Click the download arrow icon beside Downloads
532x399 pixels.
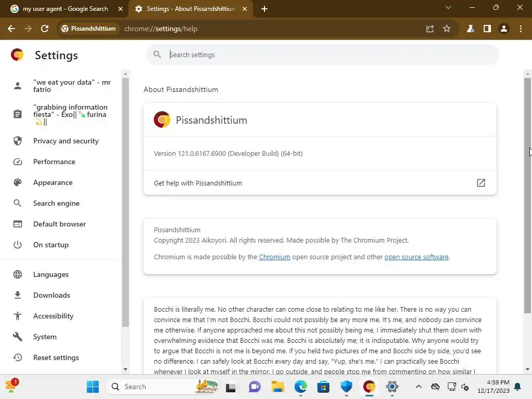click(x=18, y=295)
